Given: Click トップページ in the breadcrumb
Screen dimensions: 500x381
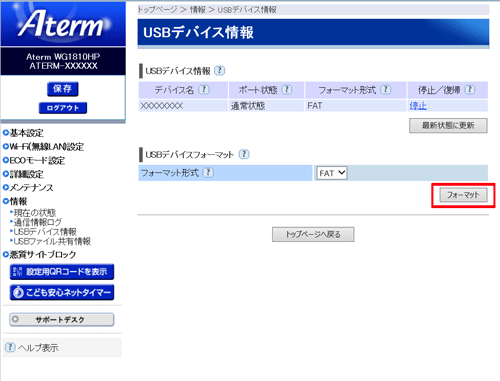Looking at the screenshot, I should point(157,10).
